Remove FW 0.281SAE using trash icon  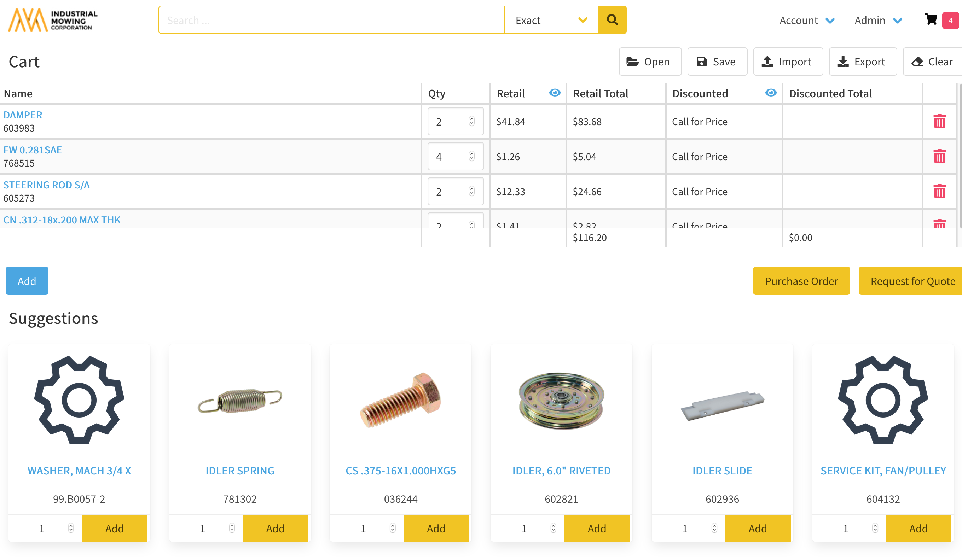939,156
